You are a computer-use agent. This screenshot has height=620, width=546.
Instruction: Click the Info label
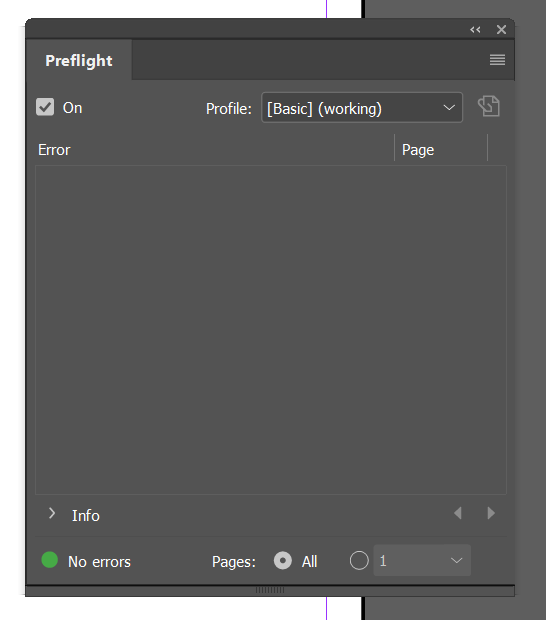click(86, 516)
